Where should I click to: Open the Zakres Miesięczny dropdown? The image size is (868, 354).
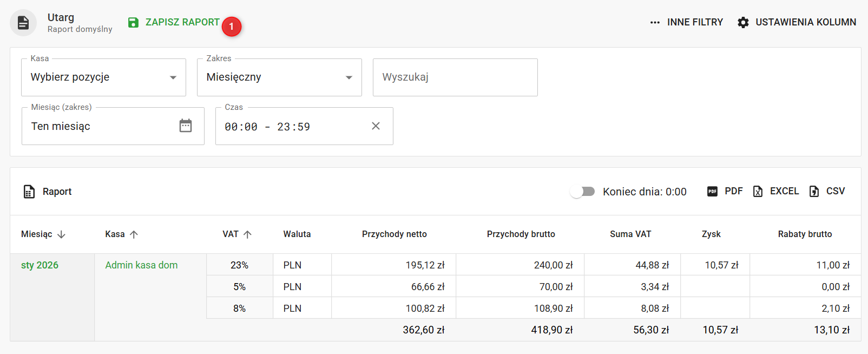pos(279,77)
